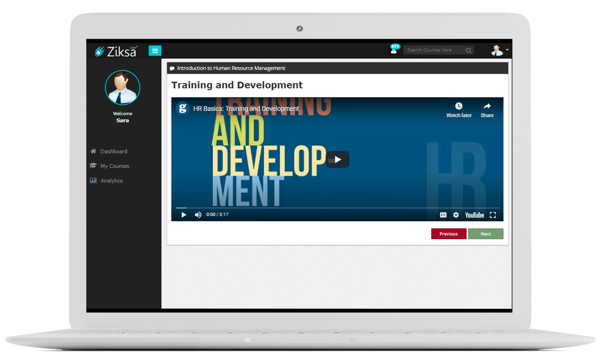Open Analytics from sidebar
This screenshot has height=364, width=609.
pyautogui.click(x=112, y=181)
